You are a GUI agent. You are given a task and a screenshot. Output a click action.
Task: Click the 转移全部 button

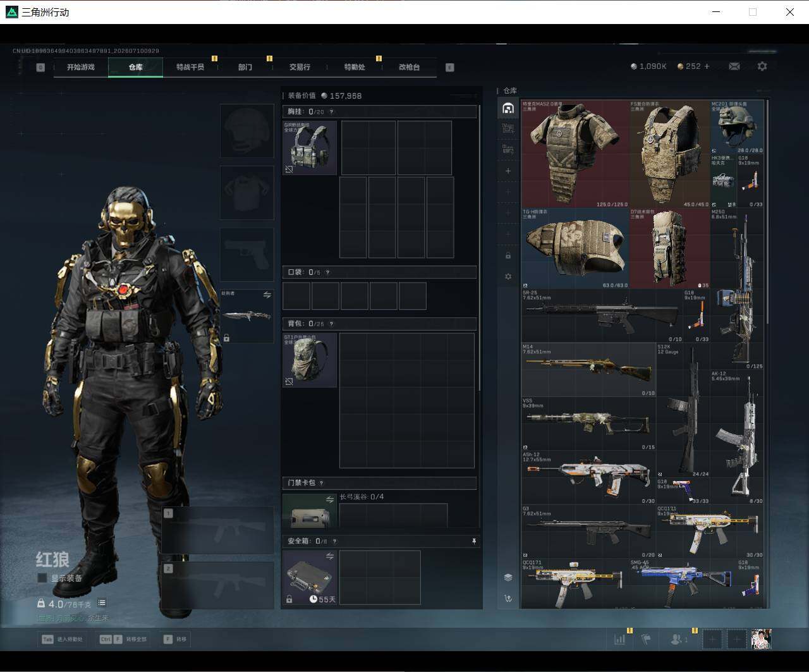coord(123,639)
